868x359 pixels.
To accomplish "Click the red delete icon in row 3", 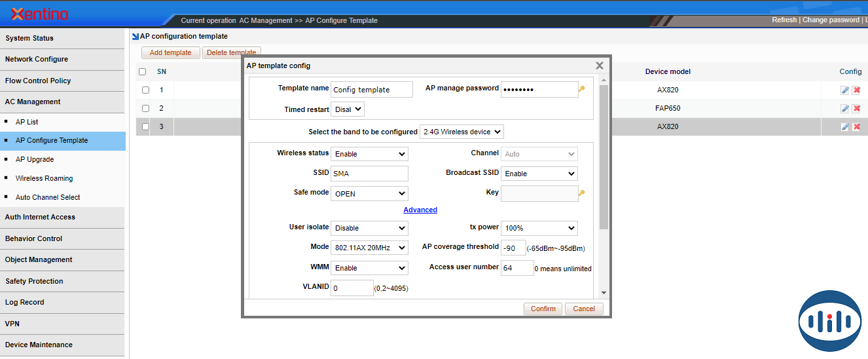I will [856, 127].
